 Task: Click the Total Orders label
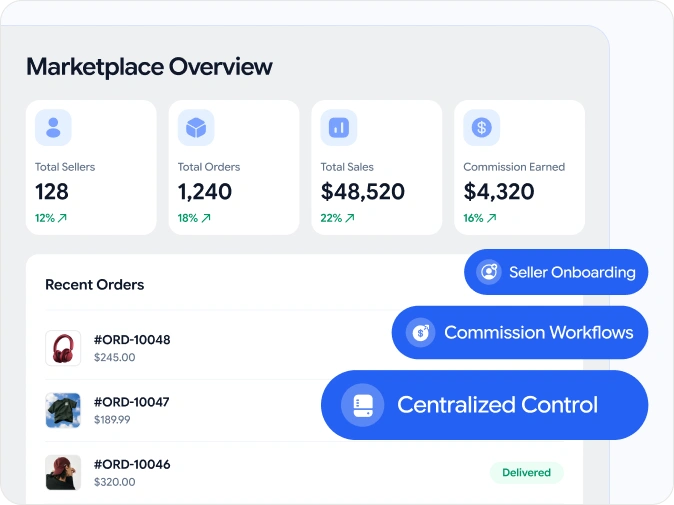209,167
